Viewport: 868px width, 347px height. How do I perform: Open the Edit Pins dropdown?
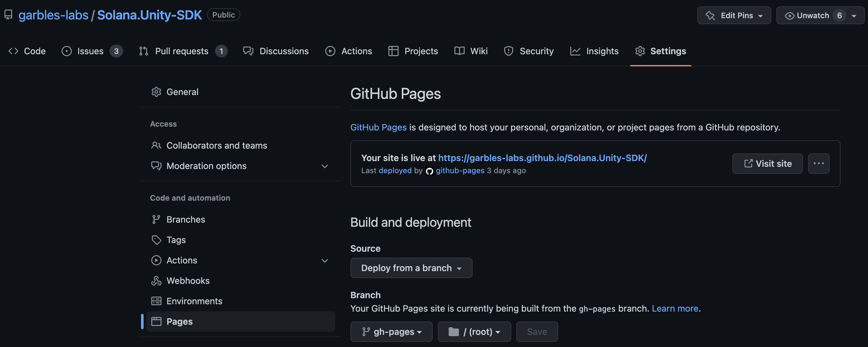pos(734,16)
